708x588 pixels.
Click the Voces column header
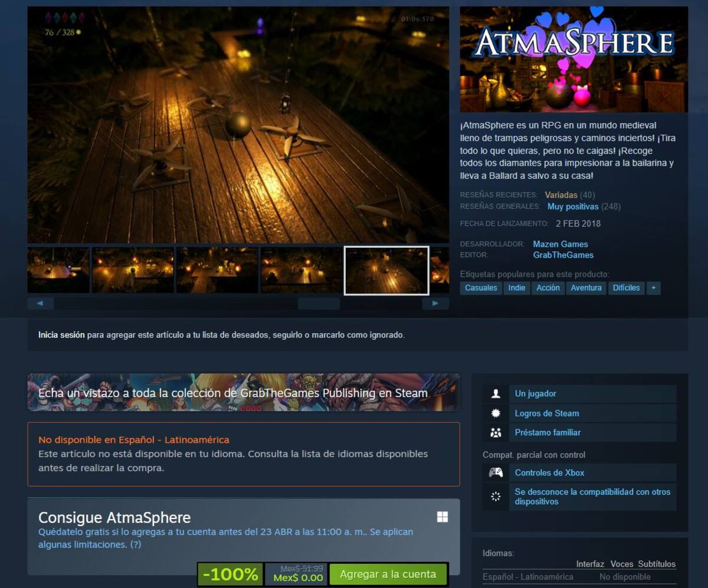click(622, 564)
